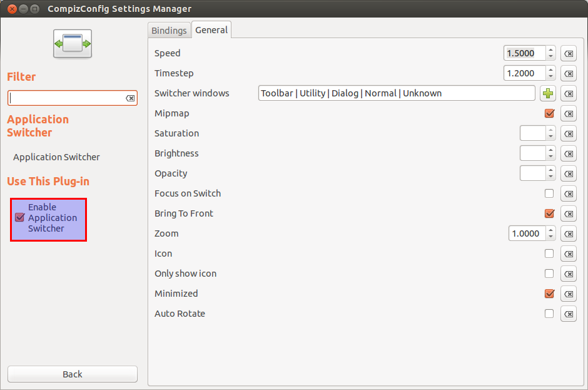Reset the Zoom setting to default
Image resolution: width=588 pixels, height=390 pixels.
569,234
